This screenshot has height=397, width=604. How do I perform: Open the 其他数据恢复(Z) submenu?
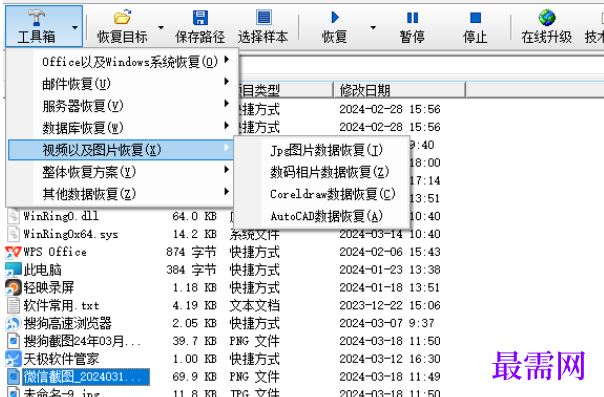click(121, 194)
